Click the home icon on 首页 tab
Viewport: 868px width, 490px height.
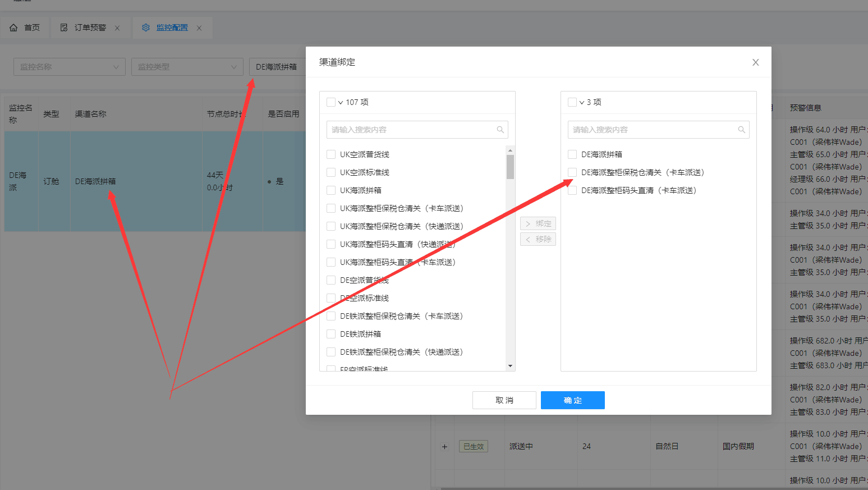coord(13,28)
